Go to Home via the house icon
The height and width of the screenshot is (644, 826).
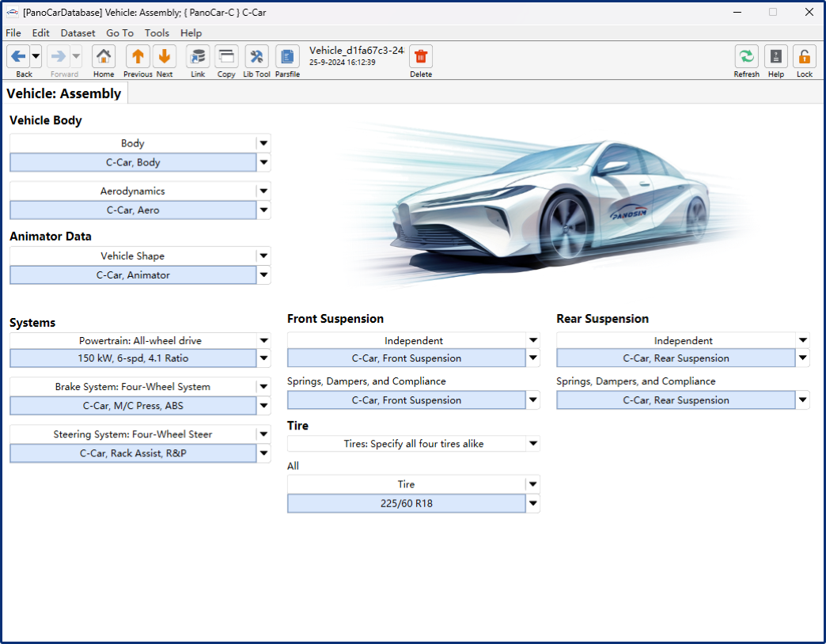click(104, 56)
